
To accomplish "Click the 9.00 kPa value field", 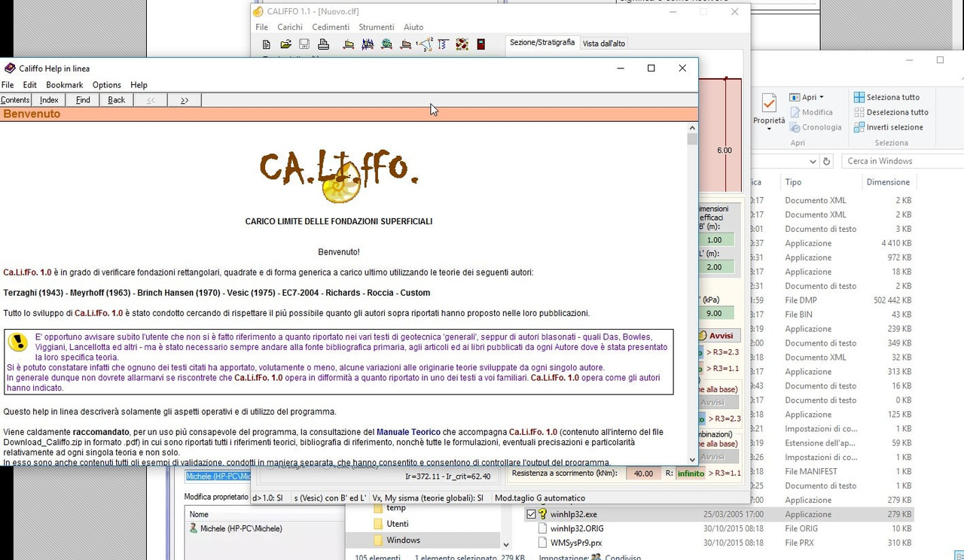I will [715, 313].
